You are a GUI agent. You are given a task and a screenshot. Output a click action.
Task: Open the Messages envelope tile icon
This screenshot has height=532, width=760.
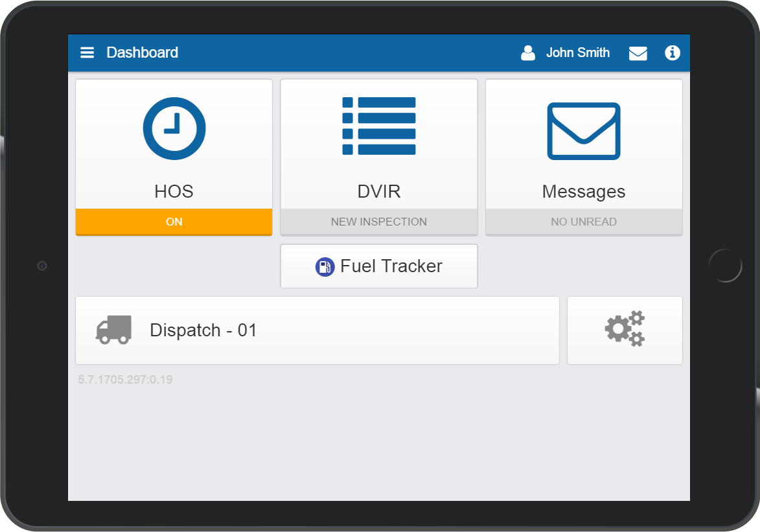pos(584,131)
